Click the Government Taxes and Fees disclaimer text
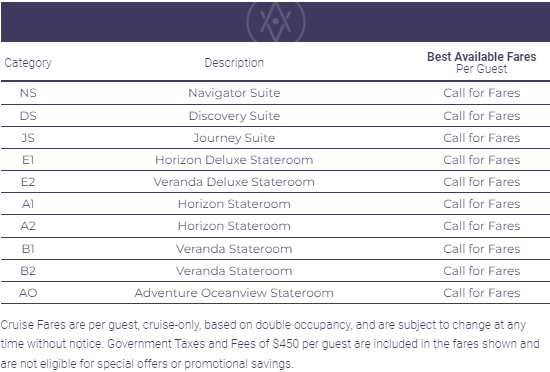Viewport: 550px width, 372px height. pyautogui.click(x=270, y=344)
